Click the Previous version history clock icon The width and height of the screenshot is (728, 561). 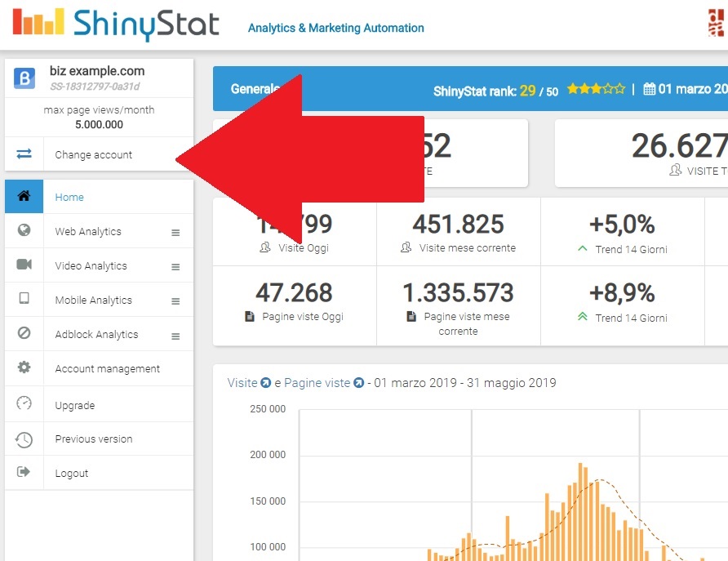coord(24,439)
